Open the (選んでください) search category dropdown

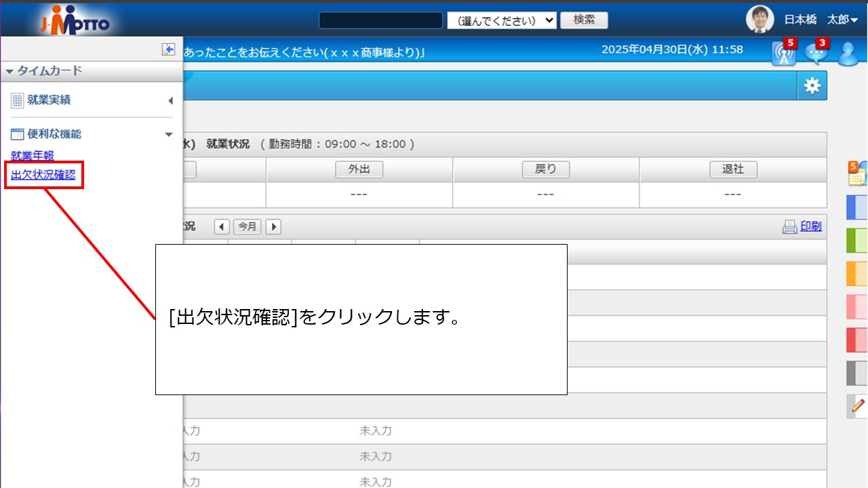(502, 20)
